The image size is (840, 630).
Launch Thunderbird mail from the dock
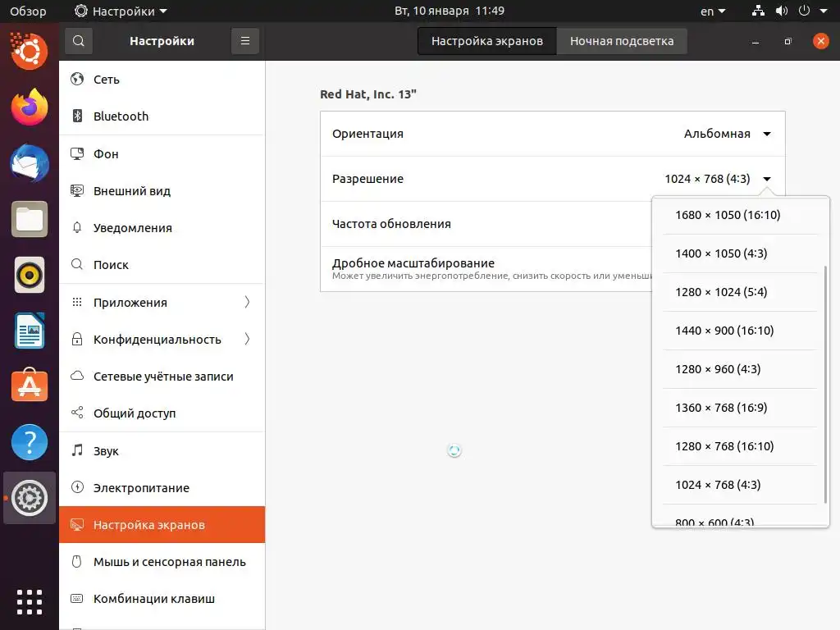(x=30, y=163)
